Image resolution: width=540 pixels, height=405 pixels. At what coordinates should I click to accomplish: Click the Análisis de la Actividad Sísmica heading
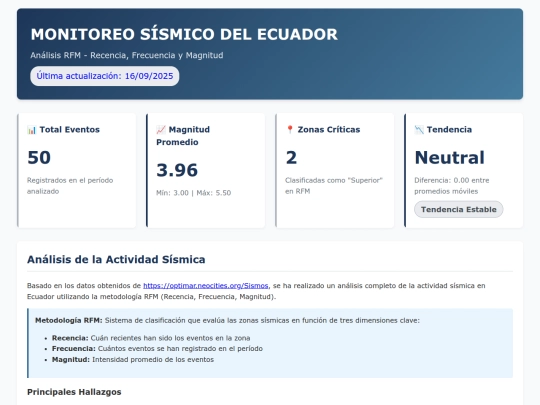pos(116,259)
